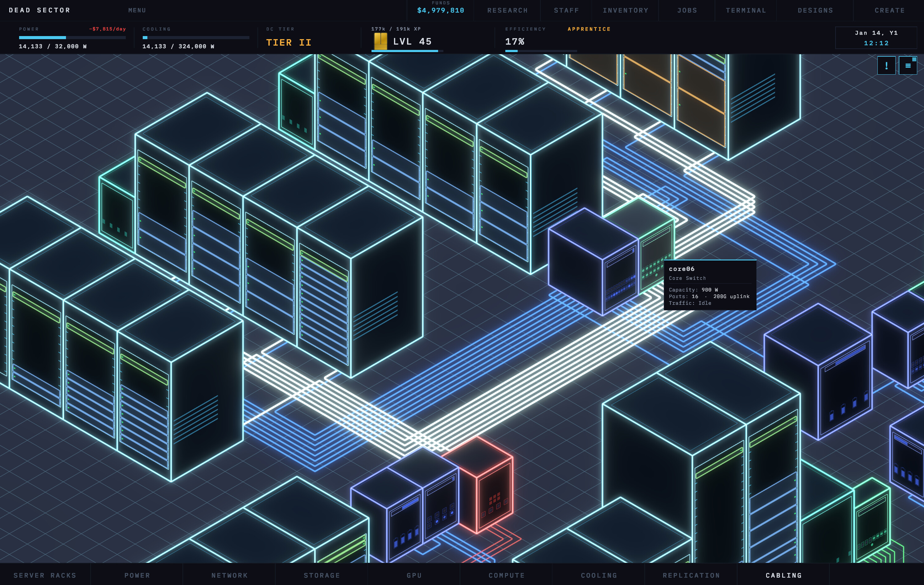
Task: Click the 177k / 191k XP text
Action: pos(396,29)
